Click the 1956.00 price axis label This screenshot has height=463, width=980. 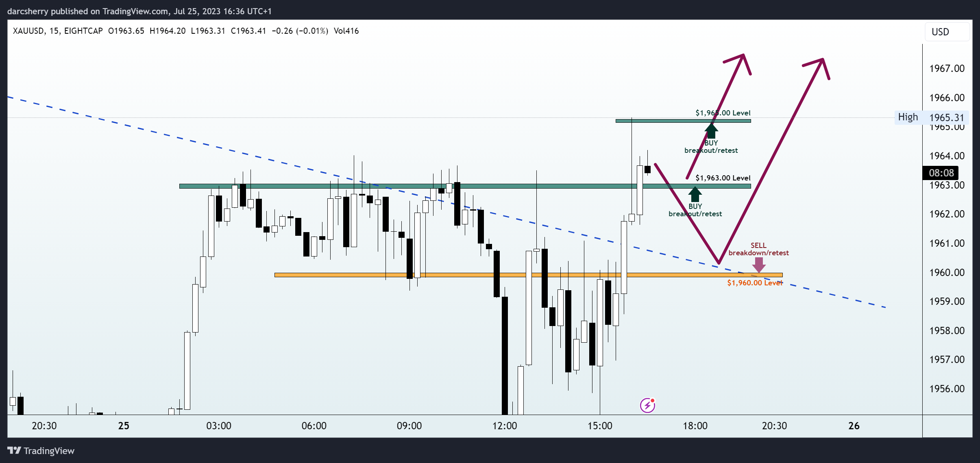[947, 389]
